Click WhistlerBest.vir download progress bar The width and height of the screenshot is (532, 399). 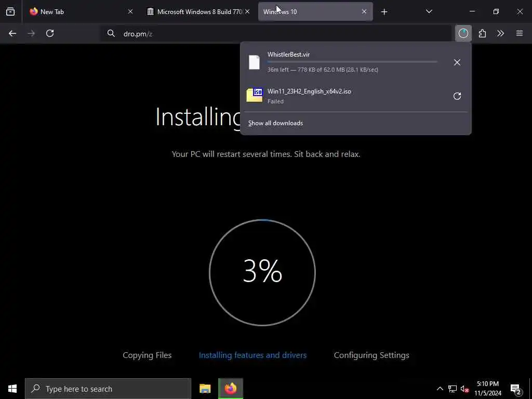coord(352,62)
